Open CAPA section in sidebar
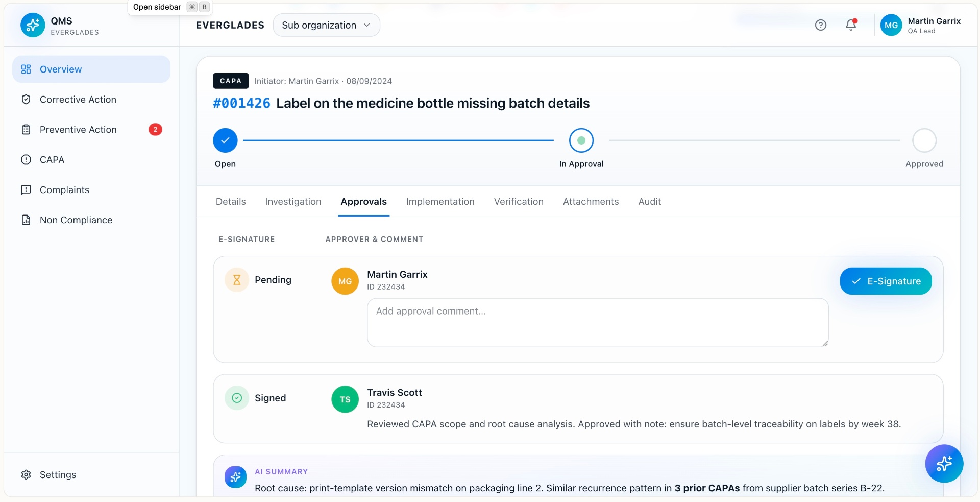The width and height of the screenshot is (980, 502). (91, 160)
